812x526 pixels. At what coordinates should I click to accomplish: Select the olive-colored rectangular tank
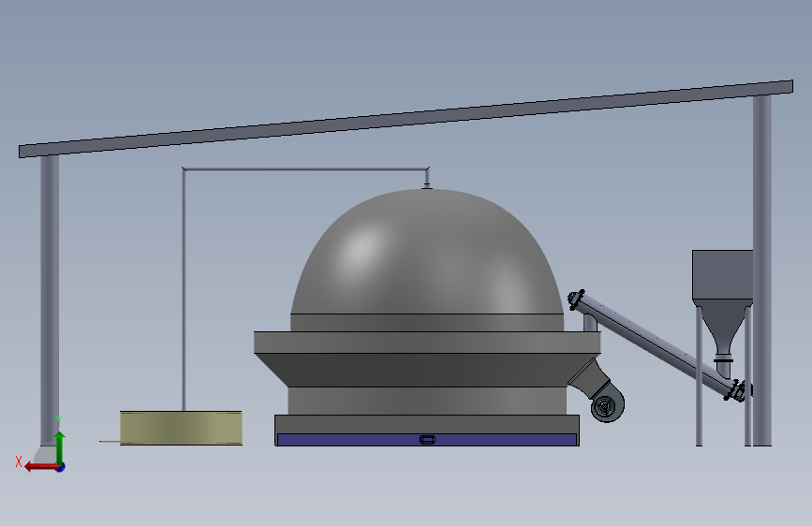(181, 428)
